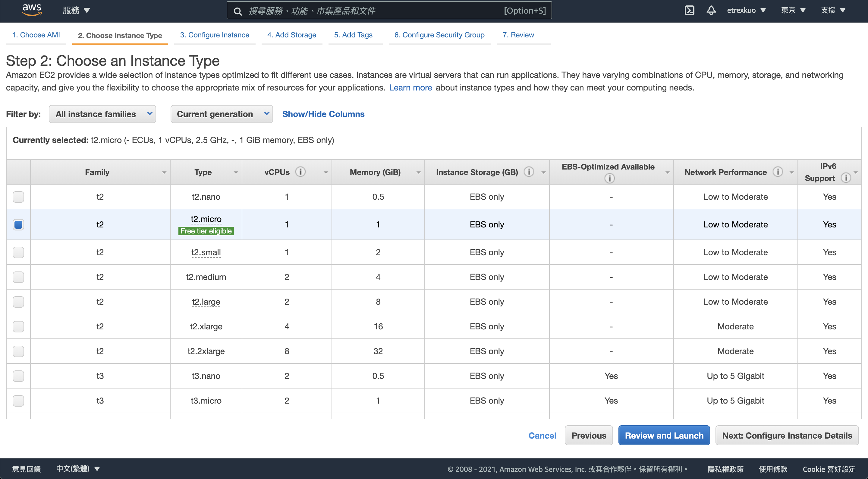The height and width of the screenshot is (479, 868).
Task: Select the t3.nano row checkbox
Action: (18, 376)
